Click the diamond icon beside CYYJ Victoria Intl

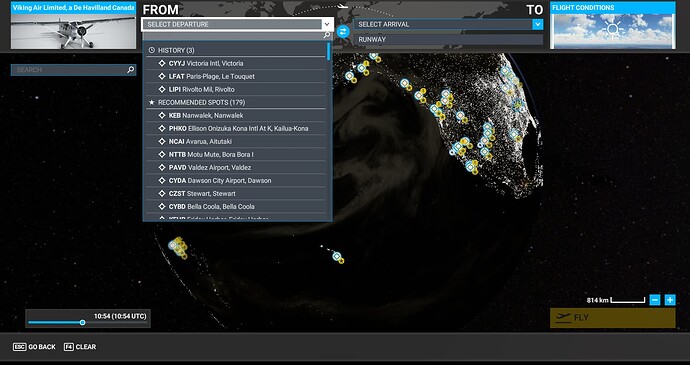point(162,63)
